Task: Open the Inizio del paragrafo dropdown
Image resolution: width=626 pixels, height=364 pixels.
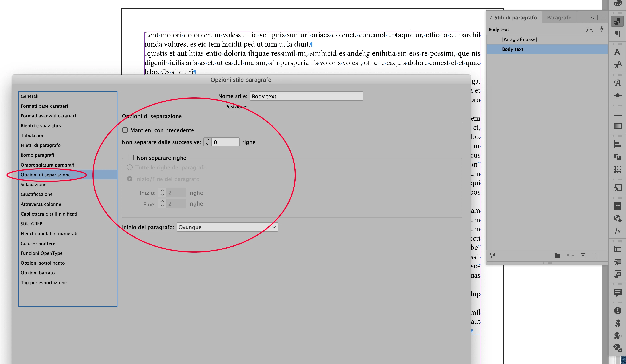Action: pyautogui.click(x=227, y=227)
